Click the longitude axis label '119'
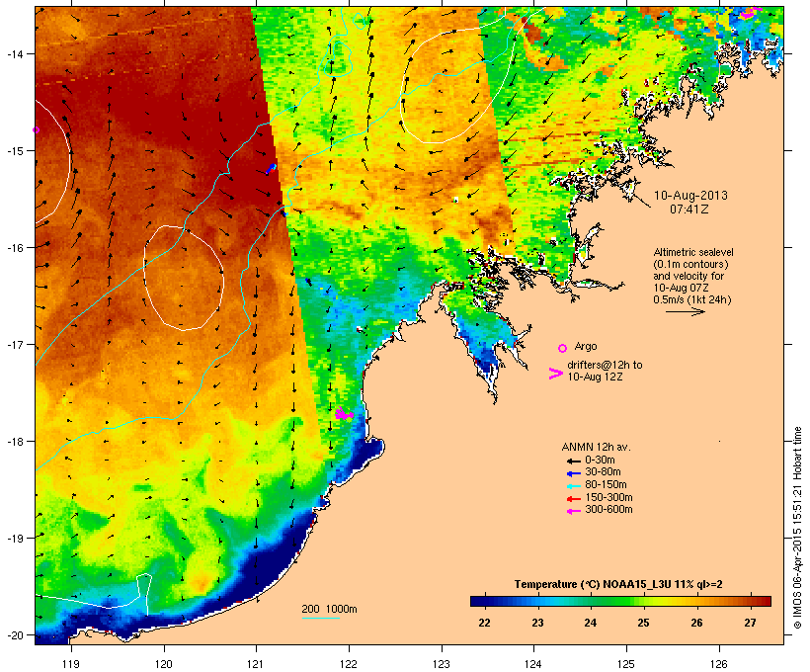The width and height of the screenshot is (810, 672). (x=71, y=664)
